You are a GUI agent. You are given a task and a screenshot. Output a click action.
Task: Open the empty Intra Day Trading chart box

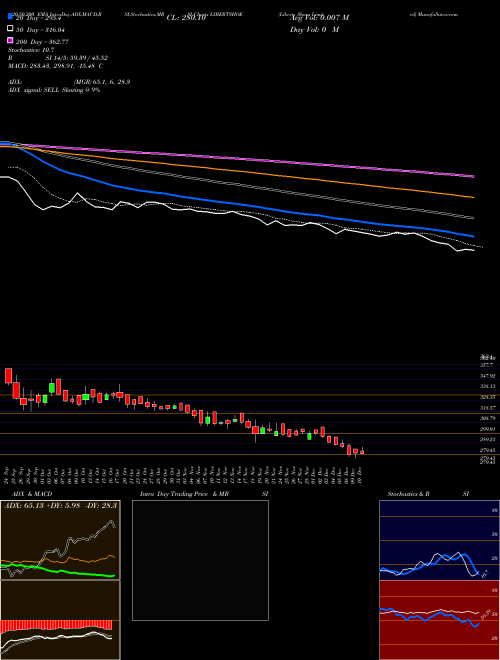[x=200, y=560]
